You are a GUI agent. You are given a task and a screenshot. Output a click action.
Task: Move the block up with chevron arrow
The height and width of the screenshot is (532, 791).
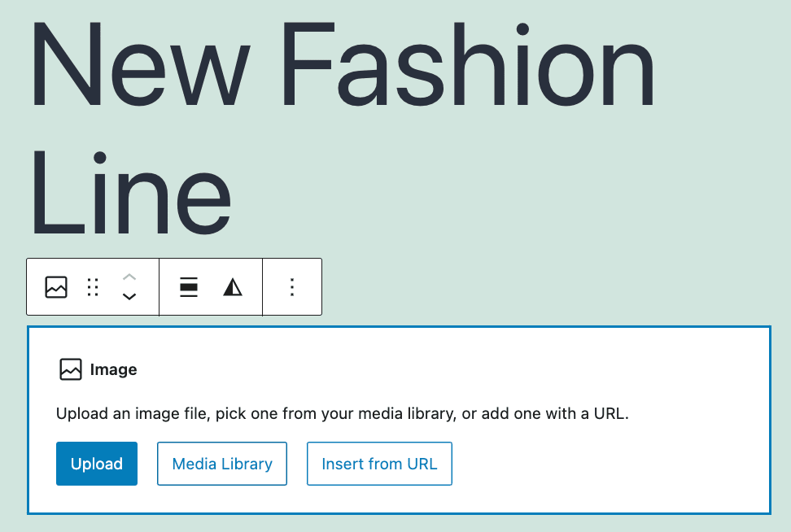coord(129,277)
